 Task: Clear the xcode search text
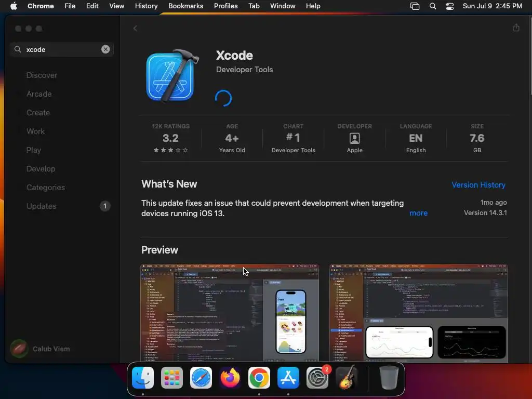(x=105, y=49)
